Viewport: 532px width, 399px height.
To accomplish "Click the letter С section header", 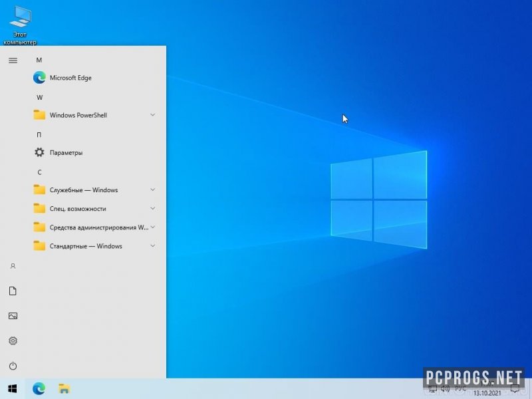I will tap(39, 172).
